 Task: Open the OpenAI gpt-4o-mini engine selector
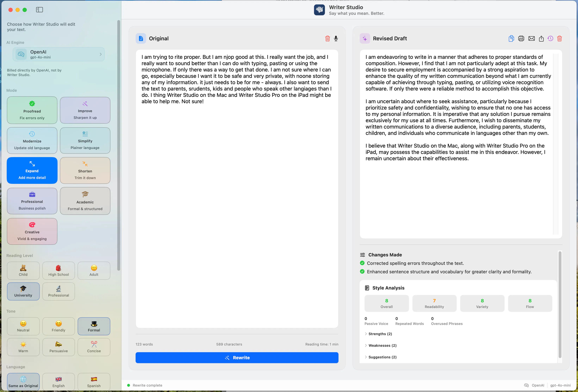point(59,54)
